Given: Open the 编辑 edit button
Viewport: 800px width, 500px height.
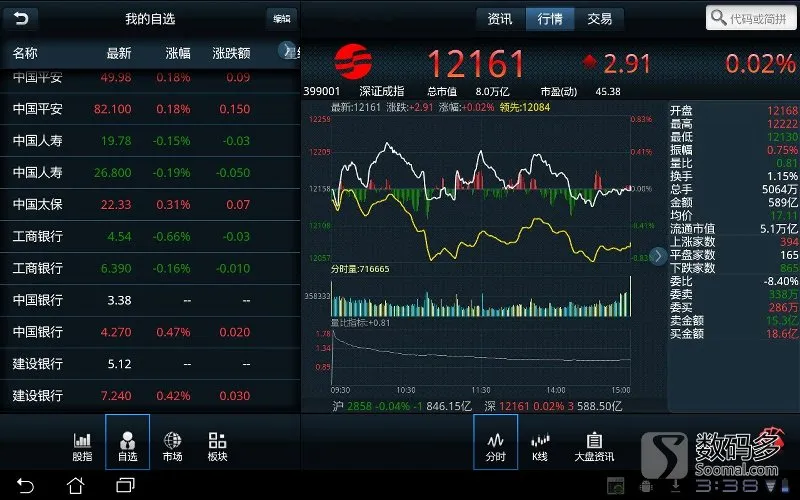Looking at the screenshot, I should [x=282, y=19].
